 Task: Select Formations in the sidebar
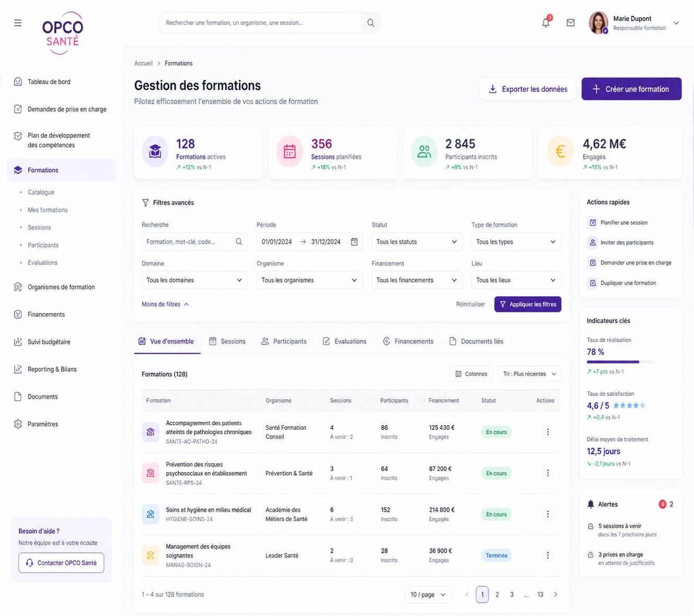tap(62, 170)
